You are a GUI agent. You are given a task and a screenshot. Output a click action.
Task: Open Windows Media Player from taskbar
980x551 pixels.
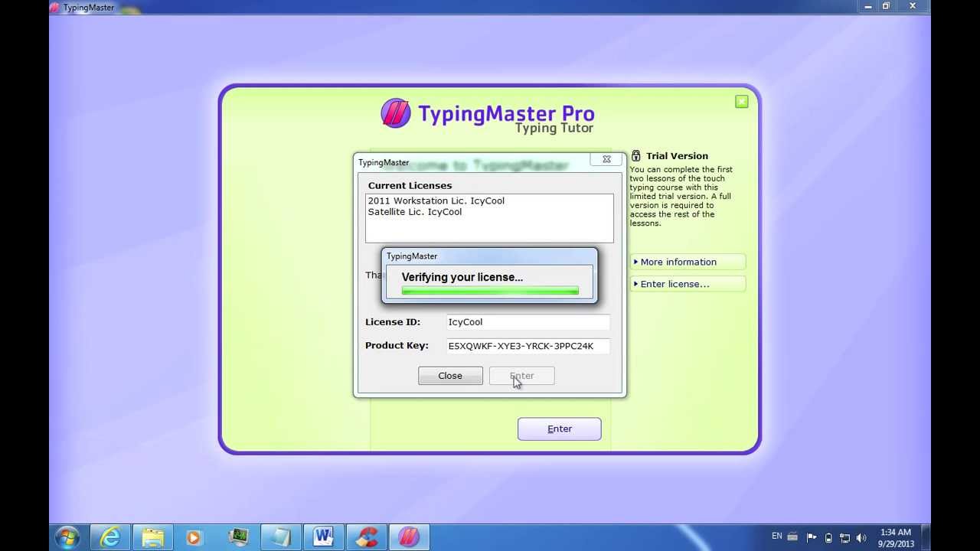point(194,538)
